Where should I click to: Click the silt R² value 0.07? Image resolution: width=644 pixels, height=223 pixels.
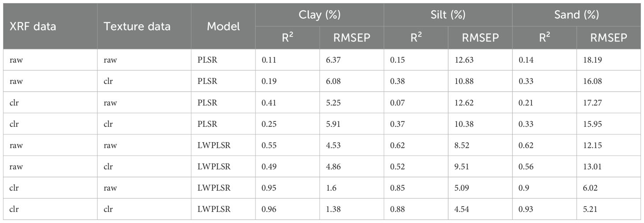[397, 103]
